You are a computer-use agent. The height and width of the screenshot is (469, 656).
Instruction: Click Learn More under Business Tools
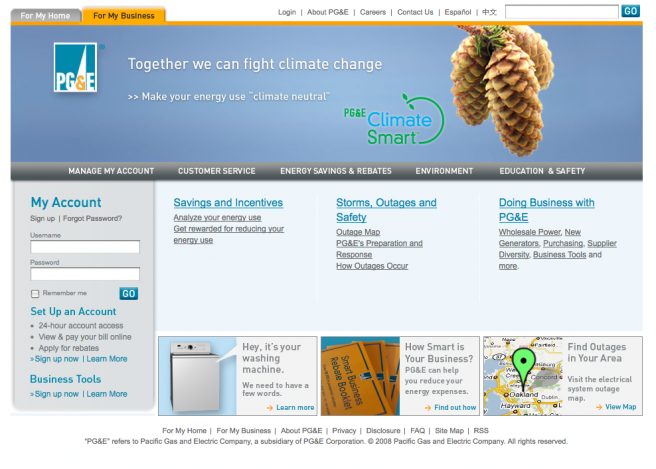[107, 394]
